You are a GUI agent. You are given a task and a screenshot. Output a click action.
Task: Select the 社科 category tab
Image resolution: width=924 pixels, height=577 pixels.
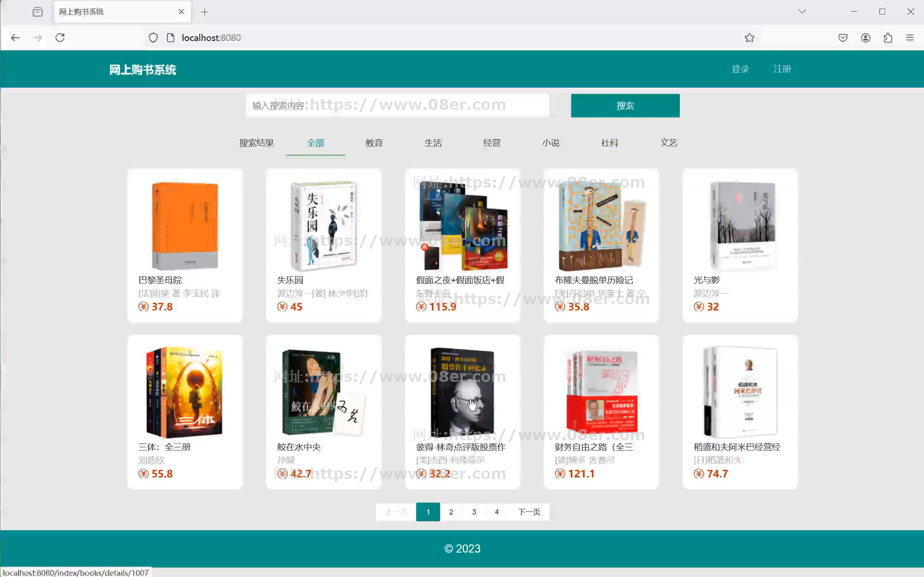[x=610, y=143]
